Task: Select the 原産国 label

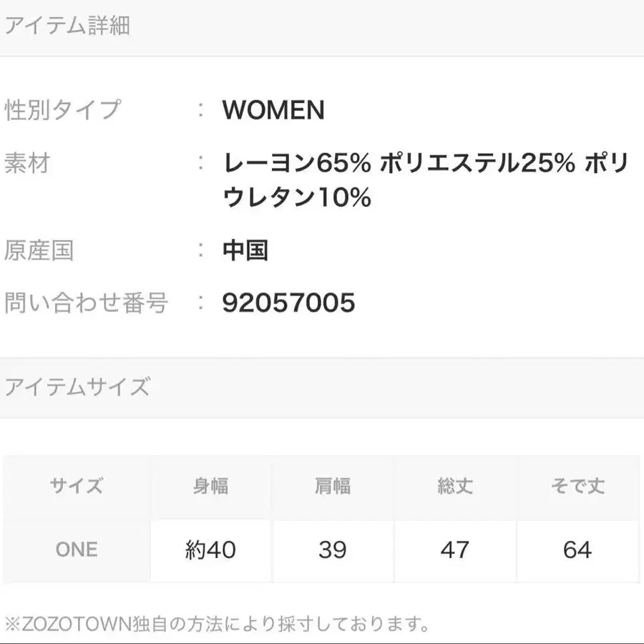Action: (x=39, y=250)
